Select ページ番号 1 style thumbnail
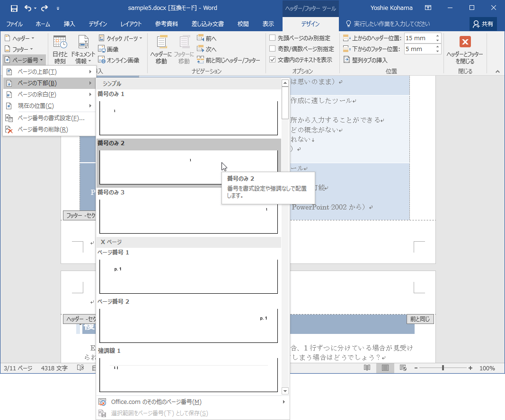Viewport: 505px width, 420px height. 189,272
